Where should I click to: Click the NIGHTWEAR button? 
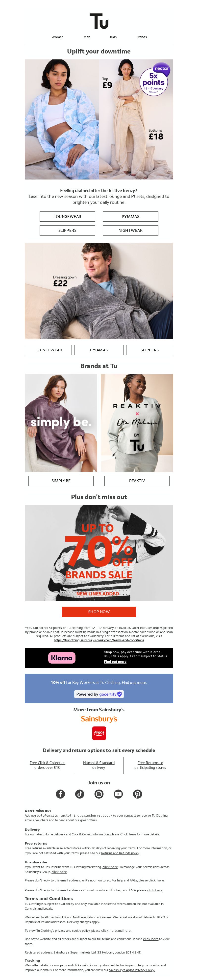[x=130, y=230]
